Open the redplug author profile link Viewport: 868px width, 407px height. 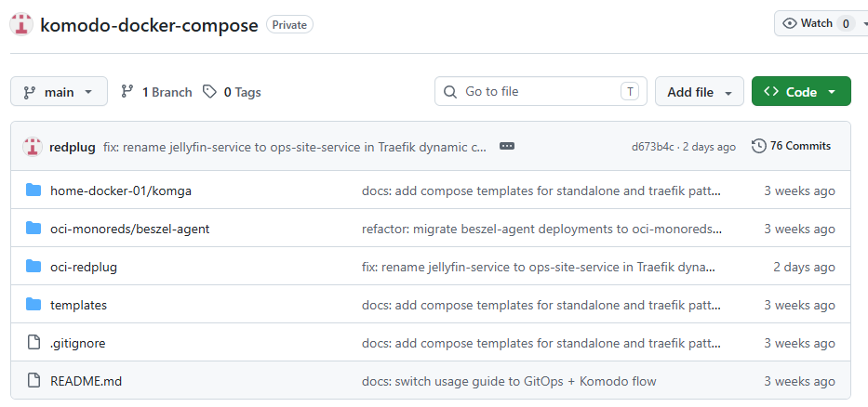point(72,147)
